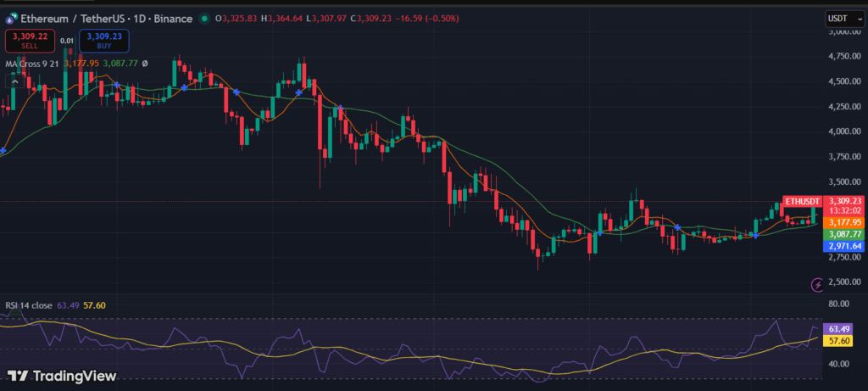Click the SELL 3,309.22 button
Image resolution: width=868 pixels, height=391 pixels.
(x=28, y=41)
